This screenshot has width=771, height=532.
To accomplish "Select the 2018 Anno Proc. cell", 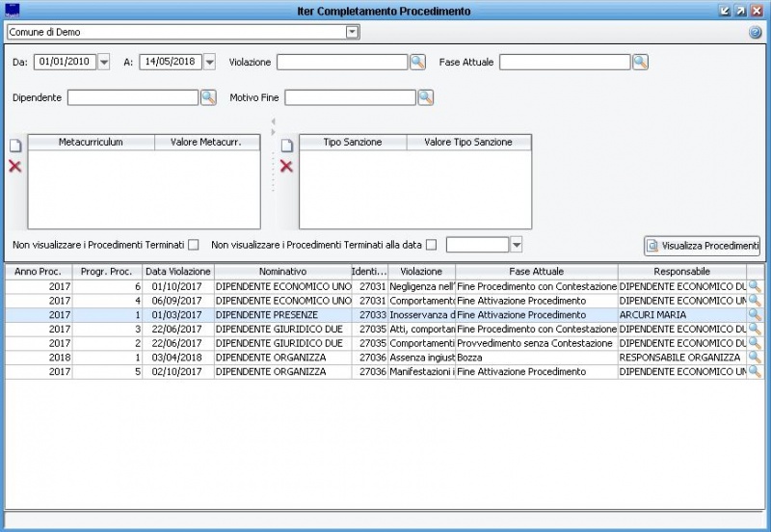I will (39, 358).
